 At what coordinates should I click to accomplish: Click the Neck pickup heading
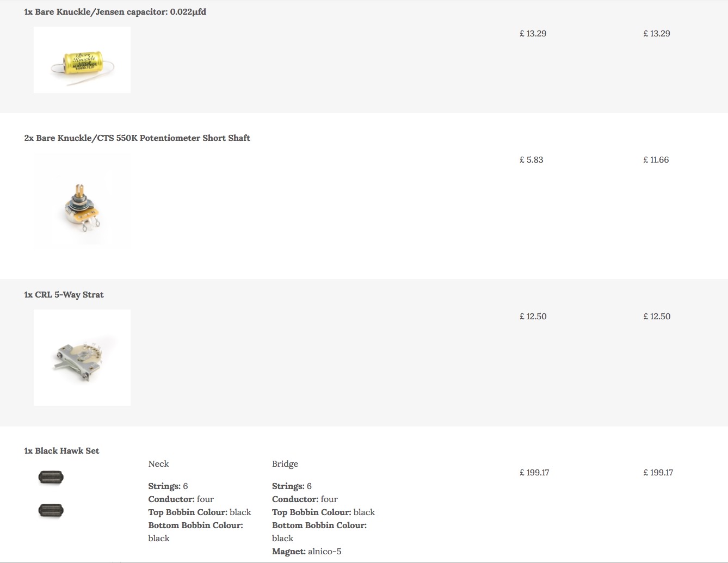[158, 463]
